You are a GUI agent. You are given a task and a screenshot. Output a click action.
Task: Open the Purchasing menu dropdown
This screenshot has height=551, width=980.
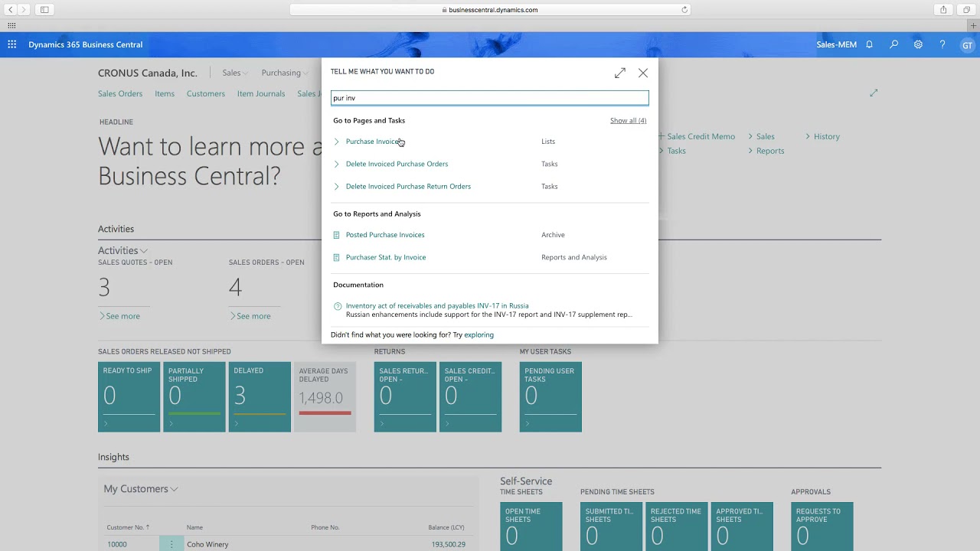tap(284, 73)
